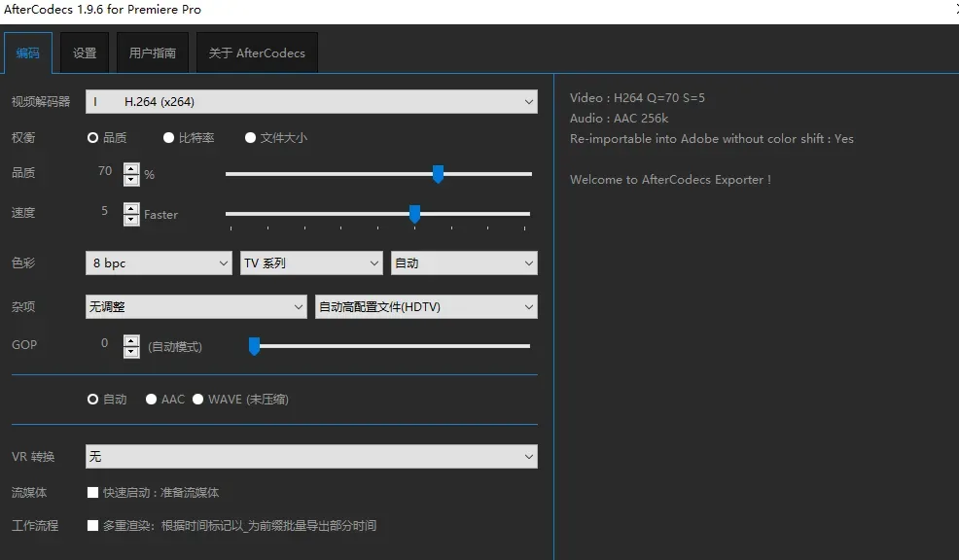Select the 文件大小 radio button

pos(250,137)
